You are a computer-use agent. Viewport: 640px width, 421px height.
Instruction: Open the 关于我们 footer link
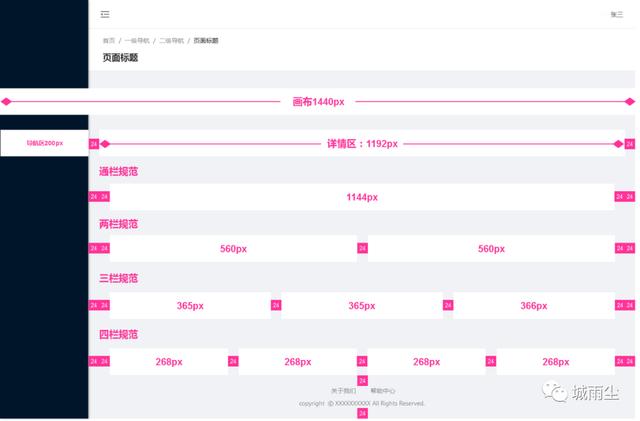(342, 391)
